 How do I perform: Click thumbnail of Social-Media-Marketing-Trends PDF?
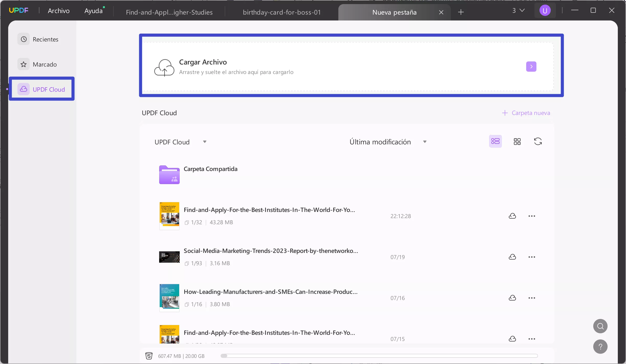point(169,257)
